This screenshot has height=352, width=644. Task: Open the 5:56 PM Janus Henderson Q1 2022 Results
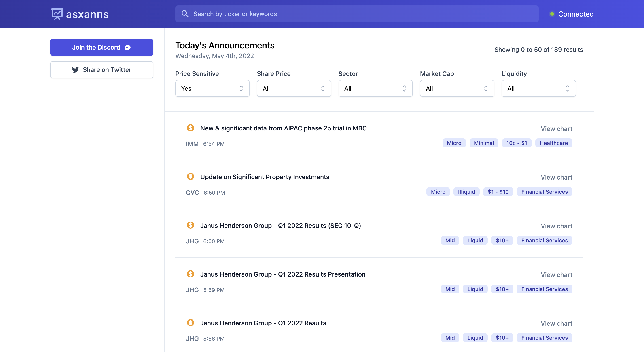tap(263, 323)
